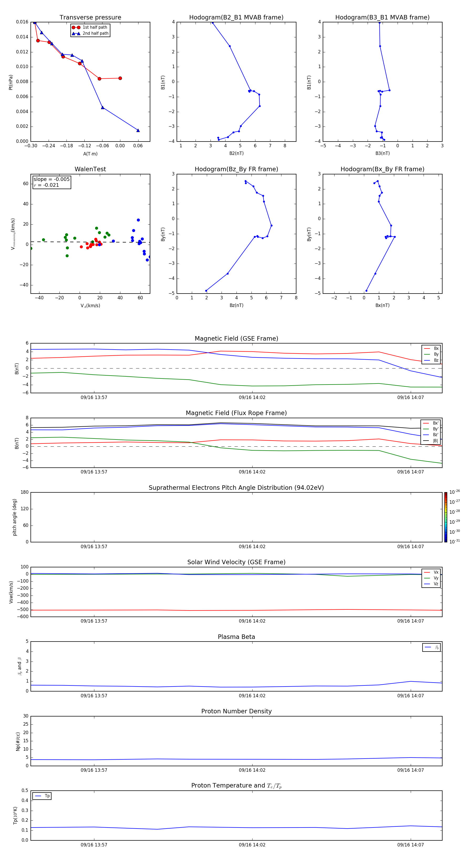Select the Bz entry in GSE legend
The height and width of the screenshot is (868, 473).
click(x=431, y=360)
